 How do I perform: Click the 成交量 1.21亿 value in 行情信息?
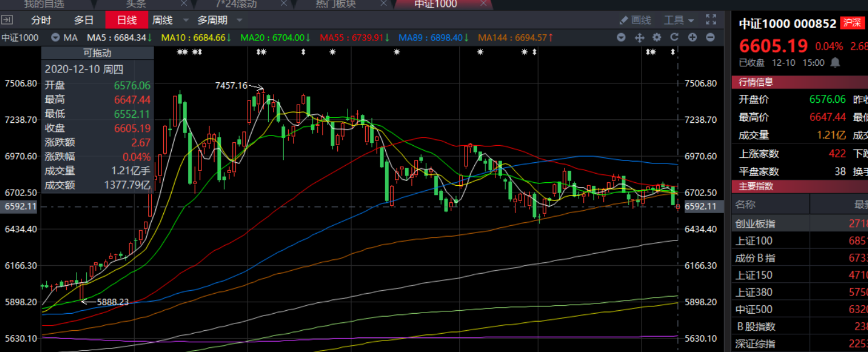point(830,135)
